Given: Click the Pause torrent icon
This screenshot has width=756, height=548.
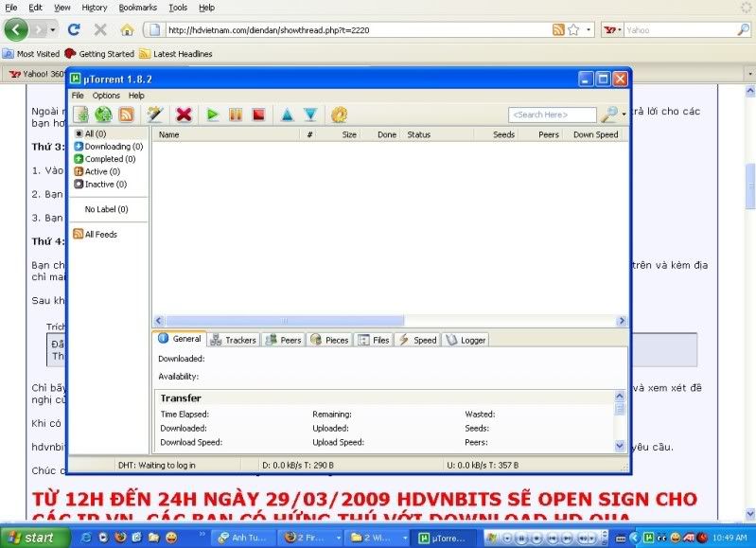Looking at the screenshot, I should [236, 115].
